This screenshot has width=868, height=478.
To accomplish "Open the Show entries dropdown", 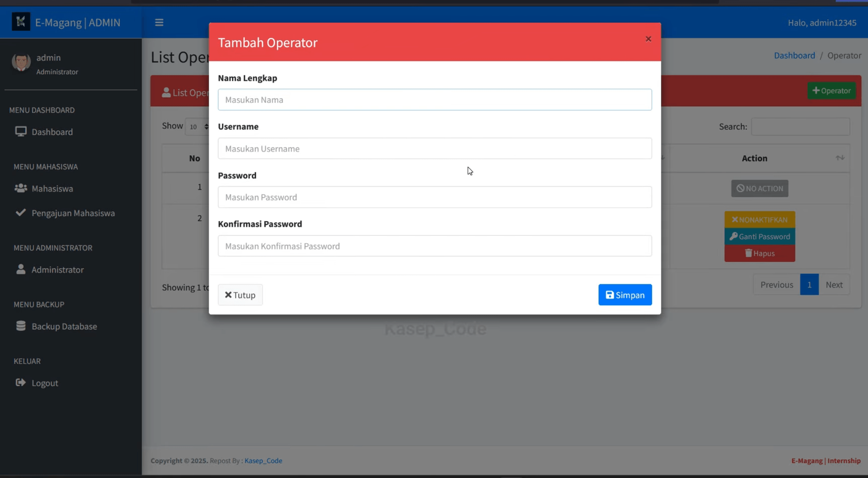I will tap(198, 127).
